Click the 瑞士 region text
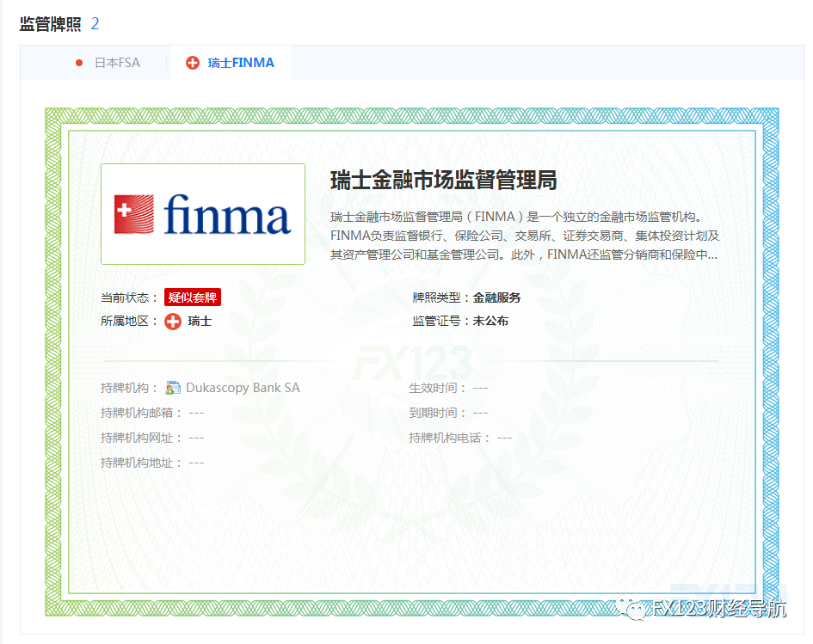Image resolution: width=813 pixels, height=644 pixels. tap(200, 322)
